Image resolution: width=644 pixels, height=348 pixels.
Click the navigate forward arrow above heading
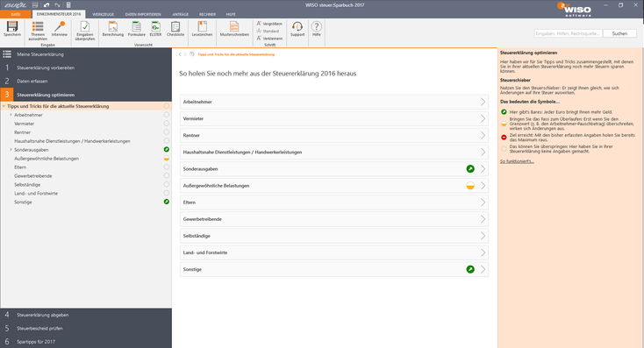click(x=185, y=54)
